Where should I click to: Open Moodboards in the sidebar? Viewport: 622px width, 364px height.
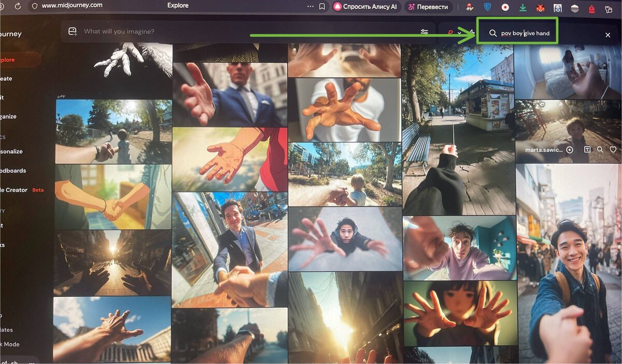(13, 170)
